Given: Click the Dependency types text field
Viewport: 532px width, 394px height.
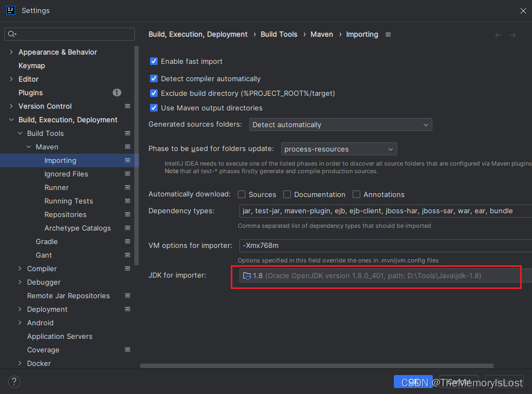Looking at the screenshot, I should pos(385,211).
